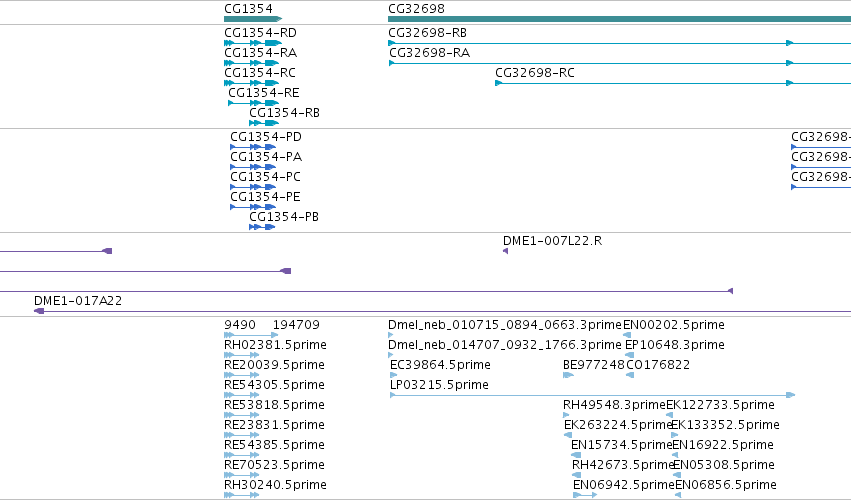
Task: Choose EST EK122733.5prime
Action: coord(720,405)
